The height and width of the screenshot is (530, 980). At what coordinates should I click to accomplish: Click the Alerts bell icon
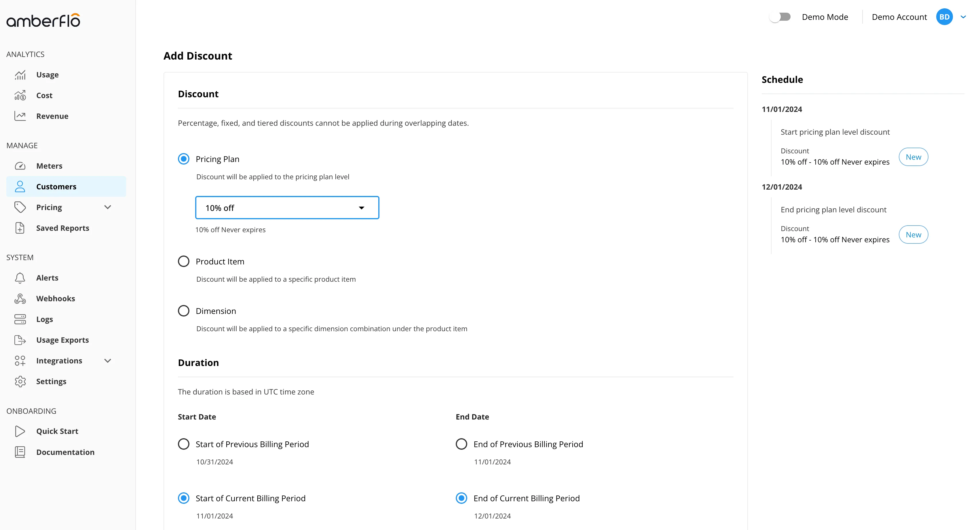coord(20,278)
